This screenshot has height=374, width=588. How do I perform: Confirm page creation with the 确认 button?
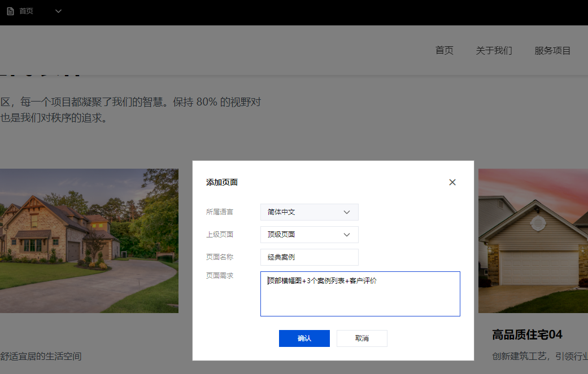pyautogui.click(x=304, y=338)
